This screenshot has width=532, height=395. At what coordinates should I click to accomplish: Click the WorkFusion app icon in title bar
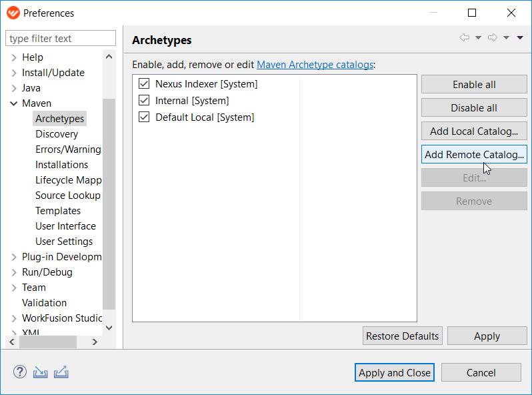tap(13, 13)
